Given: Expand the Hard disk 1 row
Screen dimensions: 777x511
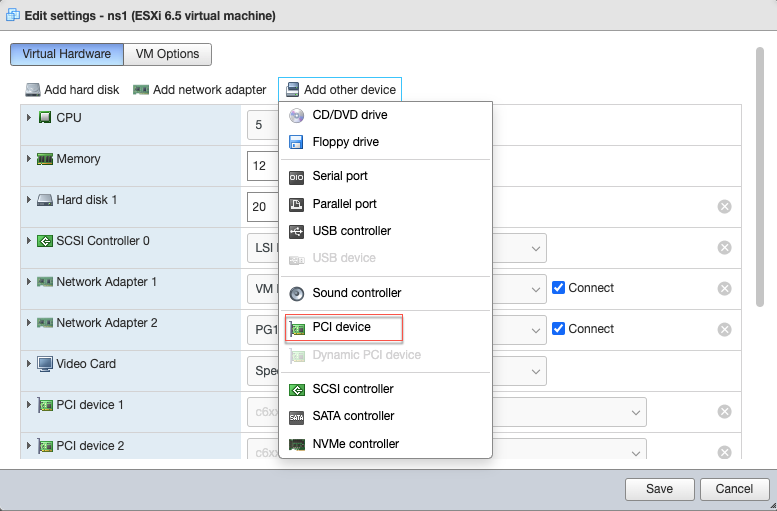Looking at the screenshot, I should [29, 200].
